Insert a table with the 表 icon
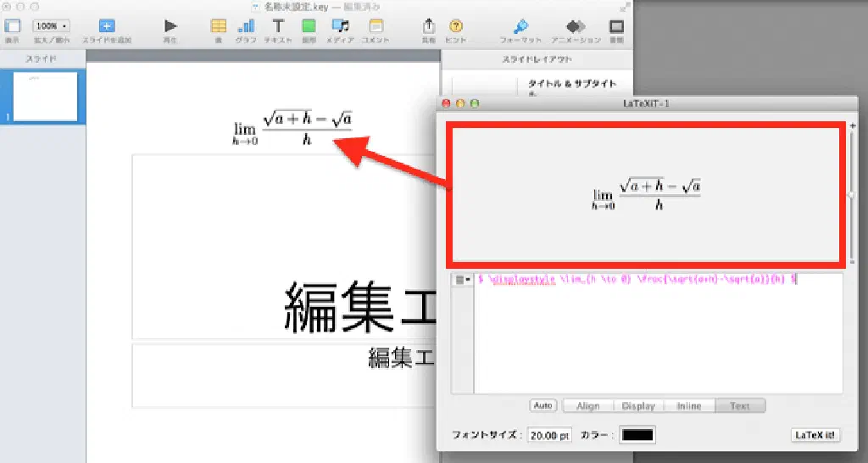This screenshot has height=463, width=868. click(x=218, y=26)
